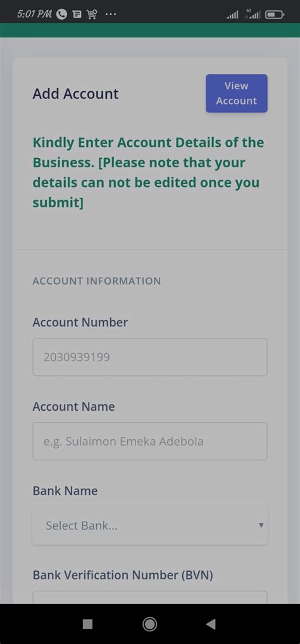The height and width of the screenshot is (644, 300).
Task: Click the View Account button
Action: coord(237,93)
